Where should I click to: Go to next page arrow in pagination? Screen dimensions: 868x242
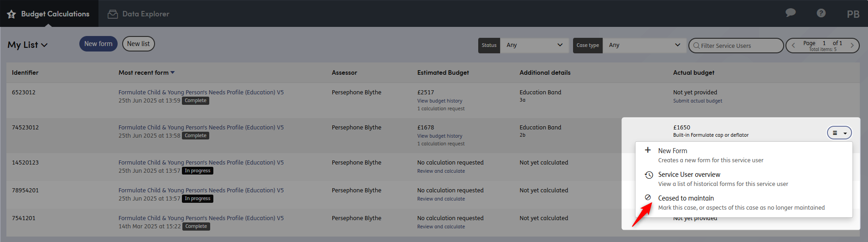[x=852, y=45]
